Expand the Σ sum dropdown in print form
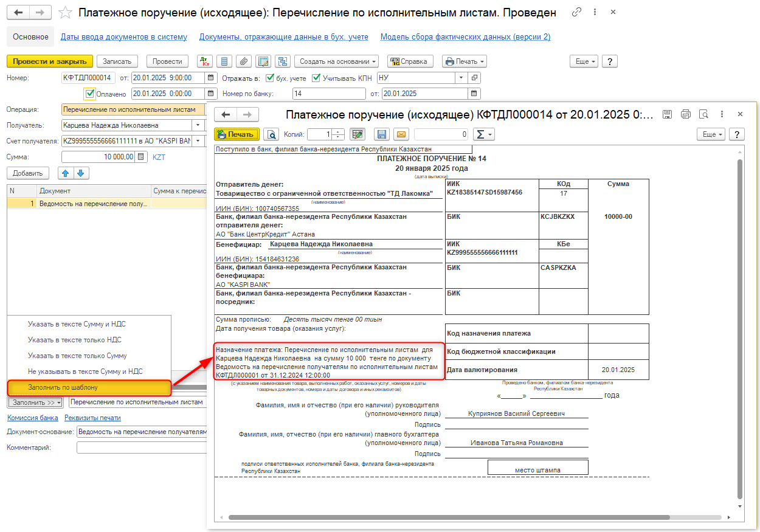Screen dimensions: 760x532 pyautogui.click(x=484, y=134)
